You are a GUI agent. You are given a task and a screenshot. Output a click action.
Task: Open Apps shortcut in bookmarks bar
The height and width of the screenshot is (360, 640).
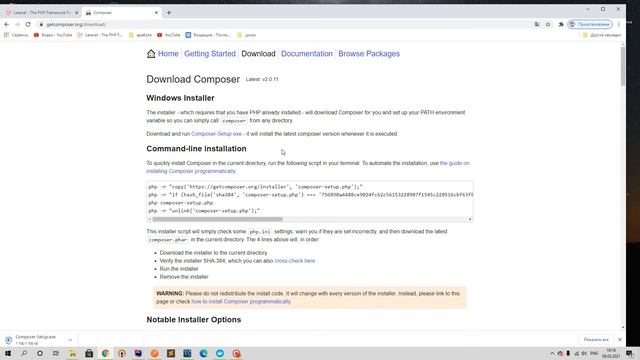coord(16,35)
